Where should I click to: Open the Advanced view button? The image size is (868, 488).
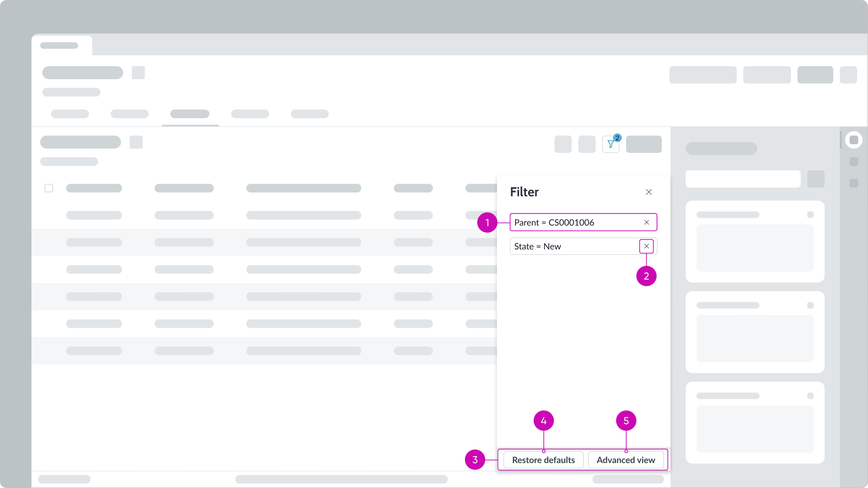(626, 460)
